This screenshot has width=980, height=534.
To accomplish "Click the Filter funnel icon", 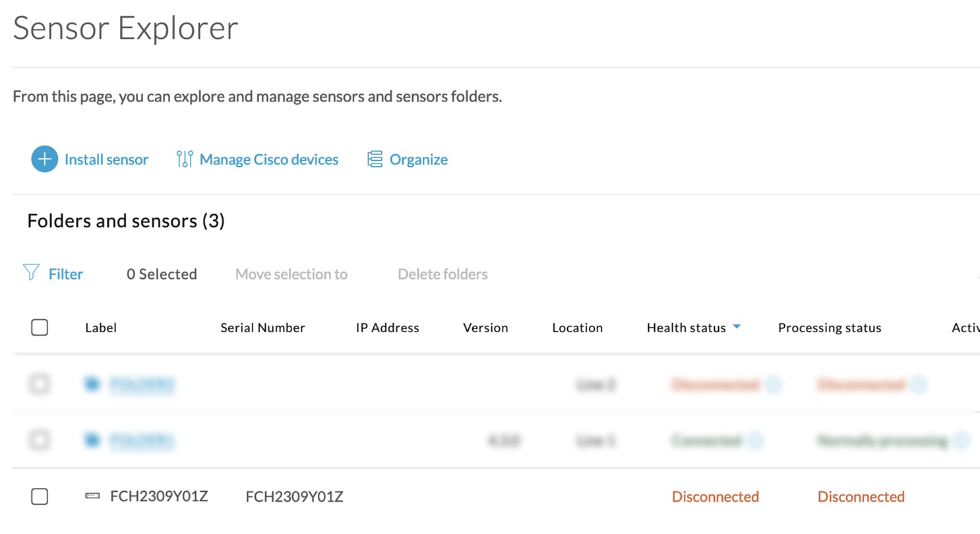I will [x=31, y=273].
